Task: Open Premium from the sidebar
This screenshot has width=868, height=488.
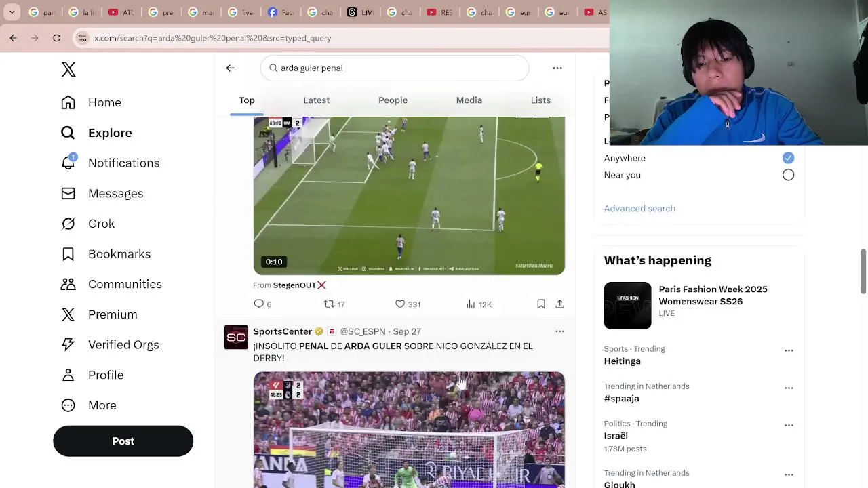Action: [x=99, y=314]
